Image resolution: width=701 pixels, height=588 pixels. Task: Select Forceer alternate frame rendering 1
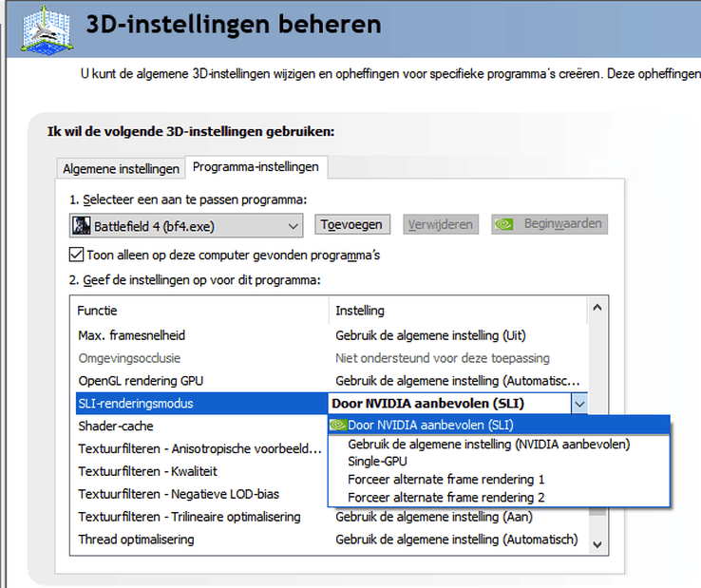(x=445, y=479)
